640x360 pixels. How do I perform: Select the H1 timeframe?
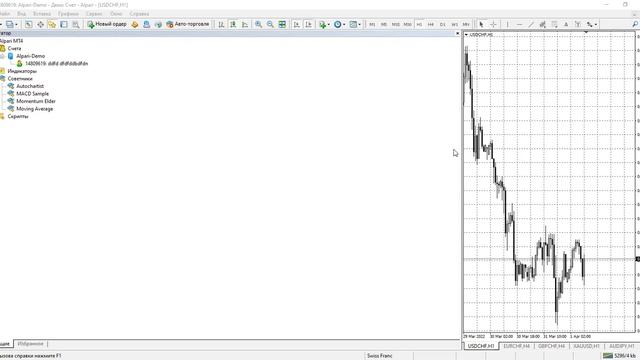tap(419, 24)
